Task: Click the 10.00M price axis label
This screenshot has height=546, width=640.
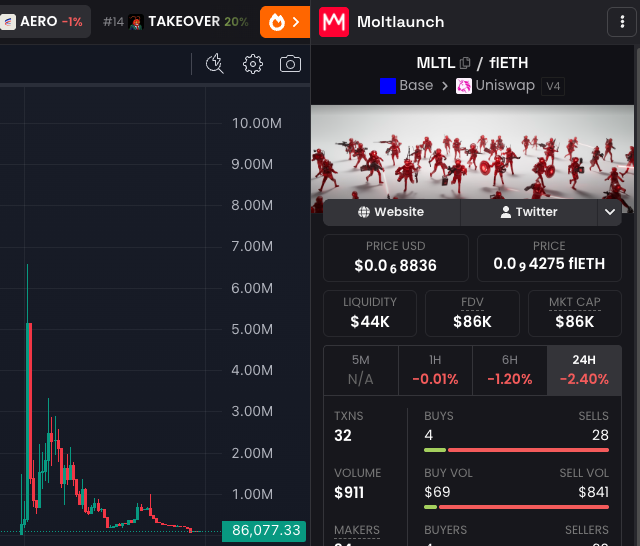Action: [x=257, y=123]
